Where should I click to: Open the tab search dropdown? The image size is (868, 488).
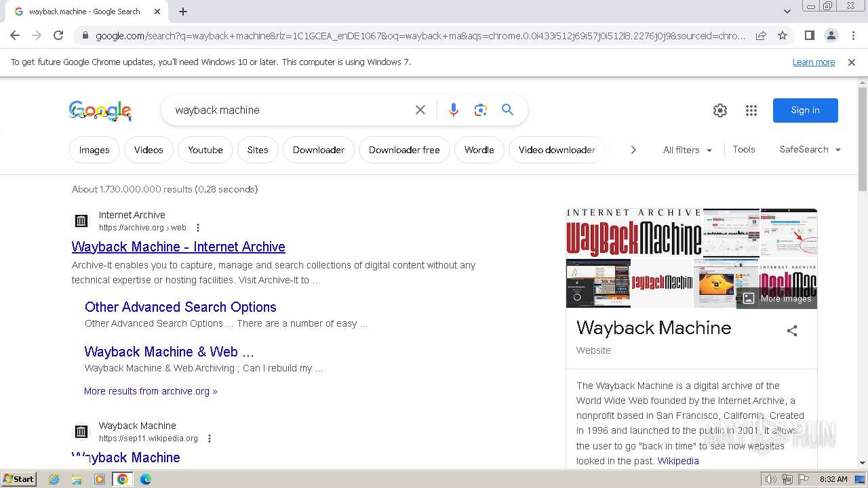[x=787, y=12]
